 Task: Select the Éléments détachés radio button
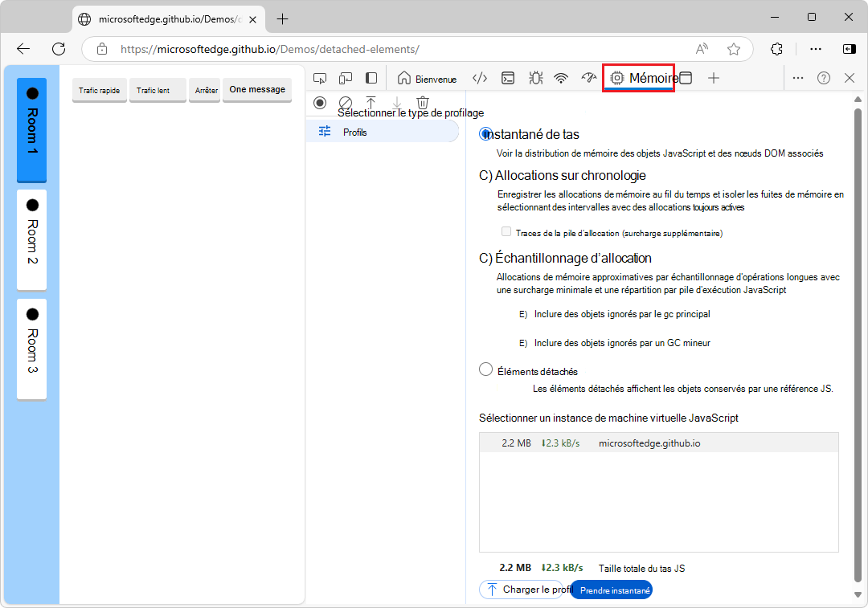click(x=485, y=369)
